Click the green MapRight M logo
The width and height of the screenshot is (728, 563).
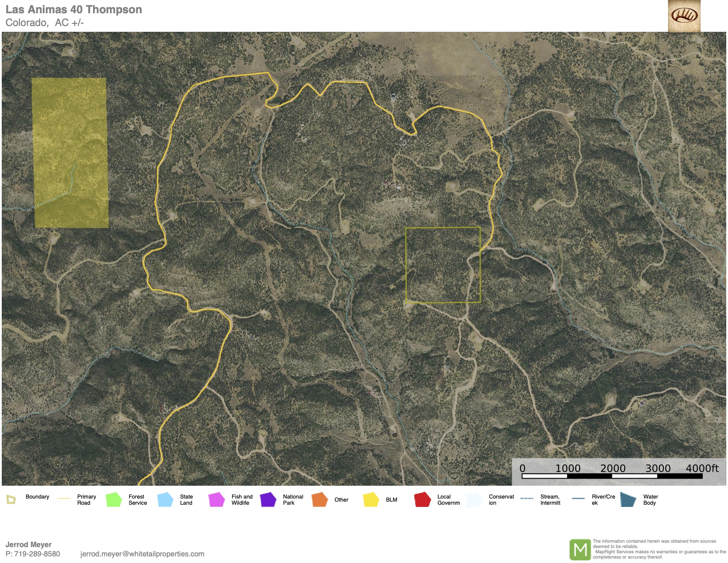coord(580,549)
